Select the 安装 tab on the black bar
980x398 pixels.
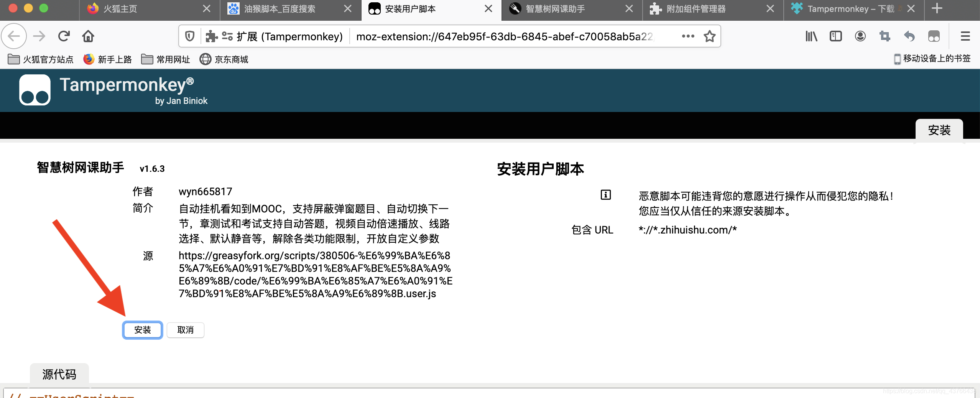(939, 130)
